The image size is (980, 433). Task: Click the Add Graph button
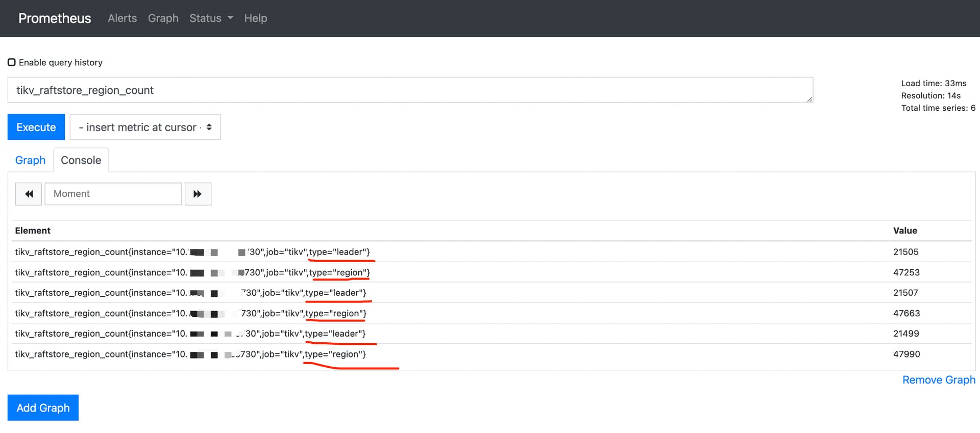[x=43, y=407]
